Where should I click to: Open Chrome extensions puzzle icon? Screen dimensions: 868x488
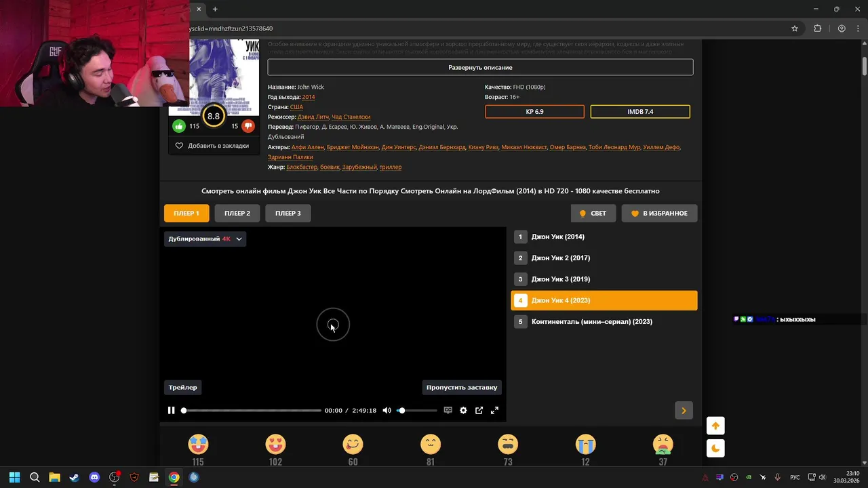click(817, 28)
